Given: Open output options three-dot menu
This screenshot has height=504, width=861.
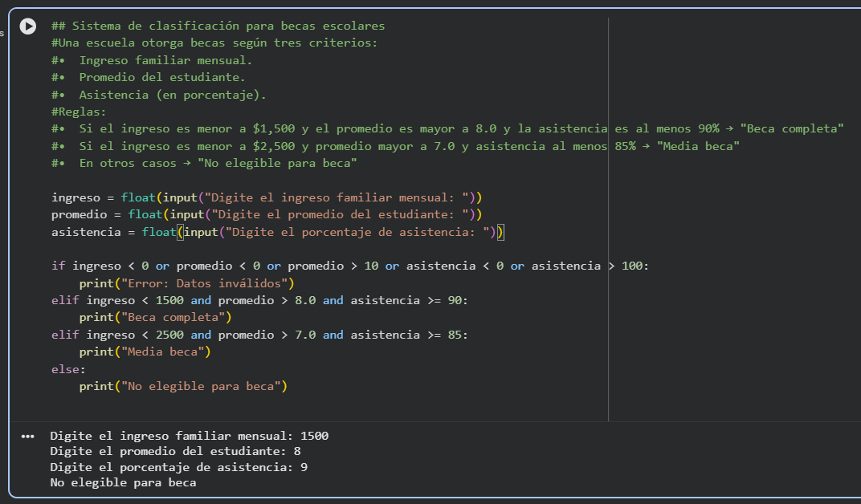Looking at the screenshot, I should pyautogui.click(x=29, y=437).
